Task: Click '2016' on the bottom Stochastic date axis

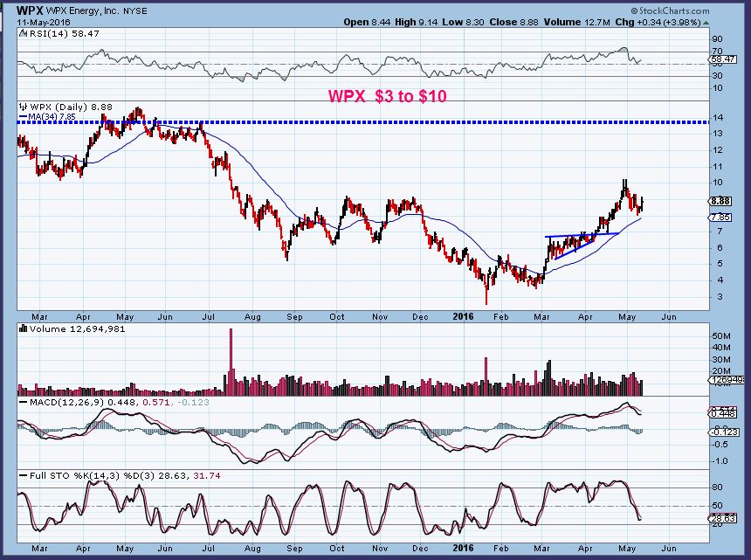Action: coord(463,548)
